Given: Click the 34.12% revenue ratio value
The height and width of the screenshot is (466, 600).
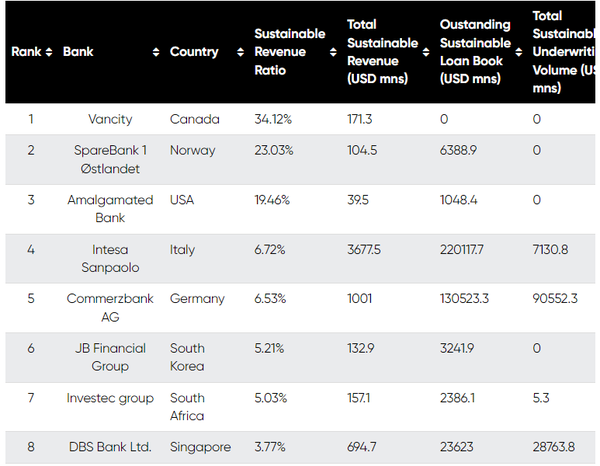Looking at the screenshot, I should [272, 120].
